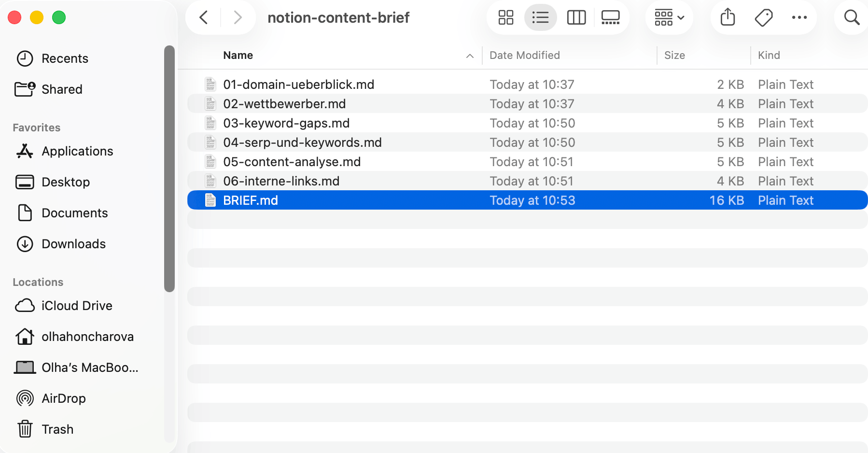Switch to list view
Viewport: 868px width, 453px height.
coord(540,18)
